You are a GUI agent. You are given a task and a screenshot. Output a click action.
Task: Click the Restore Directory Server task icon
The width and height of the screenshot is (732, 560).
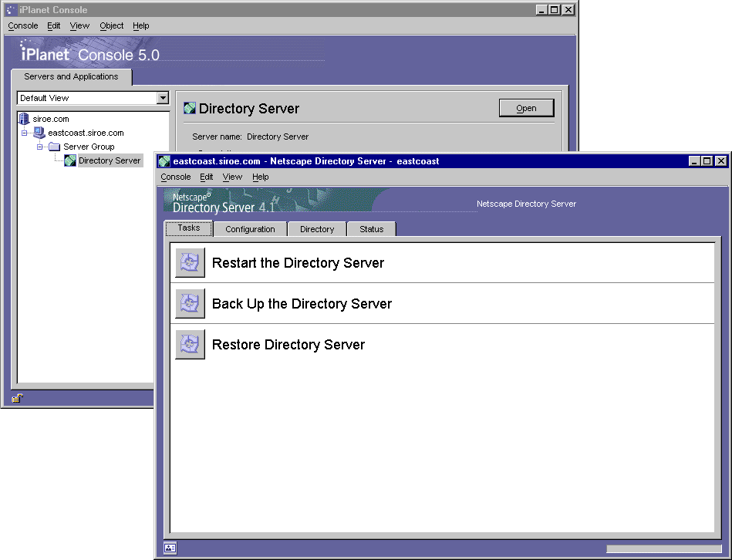pyautogui.click(x=190, y=344)
